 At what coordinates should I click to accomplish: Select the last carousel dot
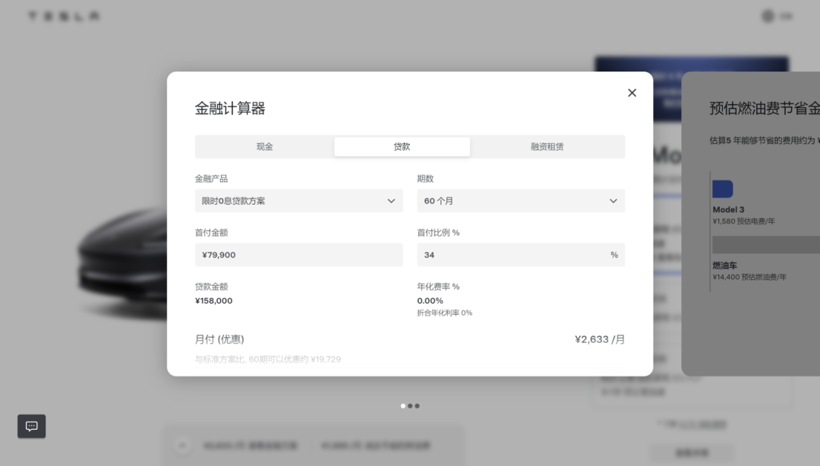[x=417, y=406]
